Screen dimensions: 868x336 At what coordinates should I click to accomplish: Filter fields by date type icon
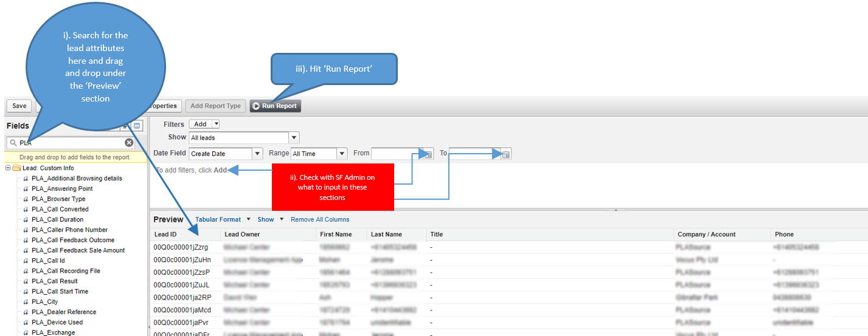click(x=137, y=126)
